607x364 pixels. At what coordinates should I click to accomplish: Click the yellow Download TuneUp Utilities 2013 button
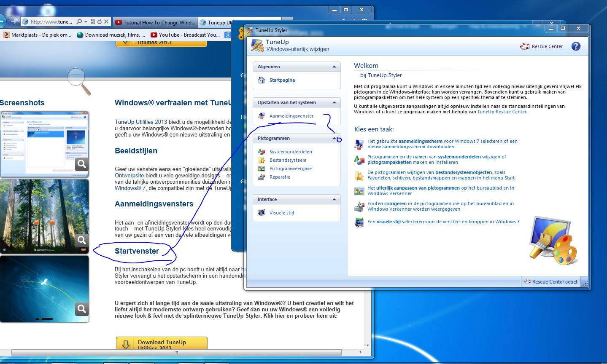(x=162, y=343)
